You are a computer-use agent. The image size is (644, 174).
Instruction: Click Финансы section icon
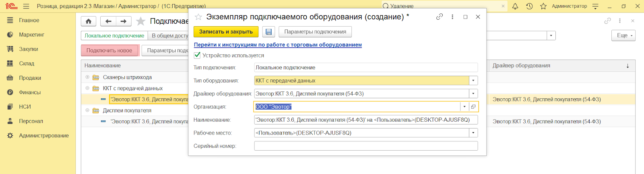pos(10,92)
